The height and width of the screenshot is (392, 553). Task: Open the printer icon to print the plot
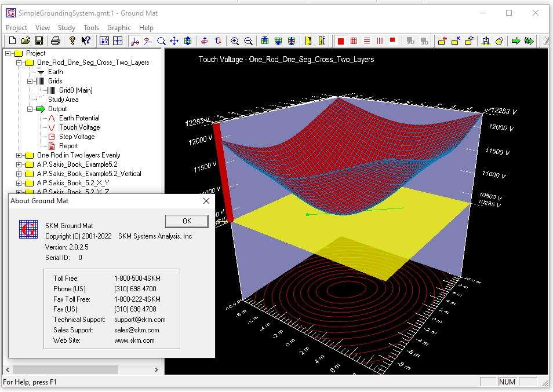click(54, 39)
